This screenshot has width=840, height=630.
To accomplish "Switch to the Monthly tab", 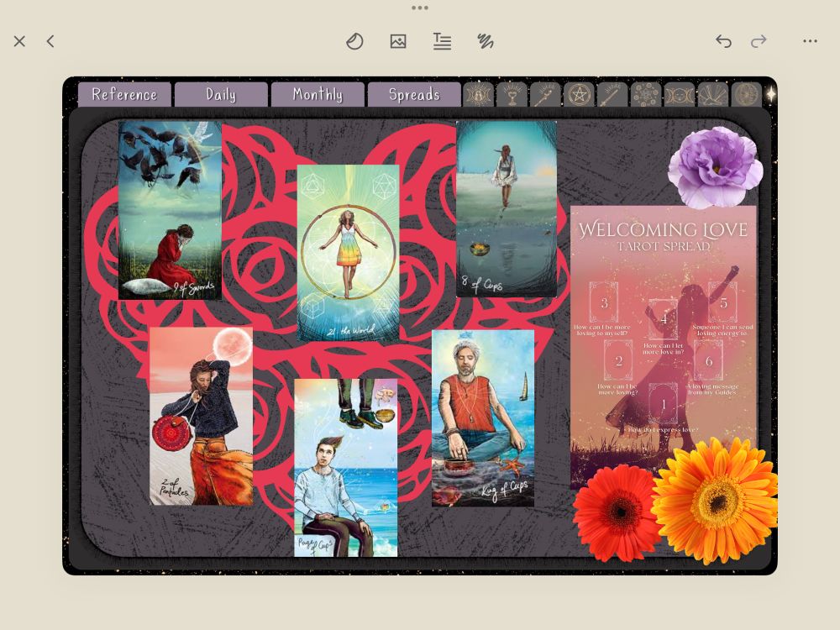I will 317,94.
